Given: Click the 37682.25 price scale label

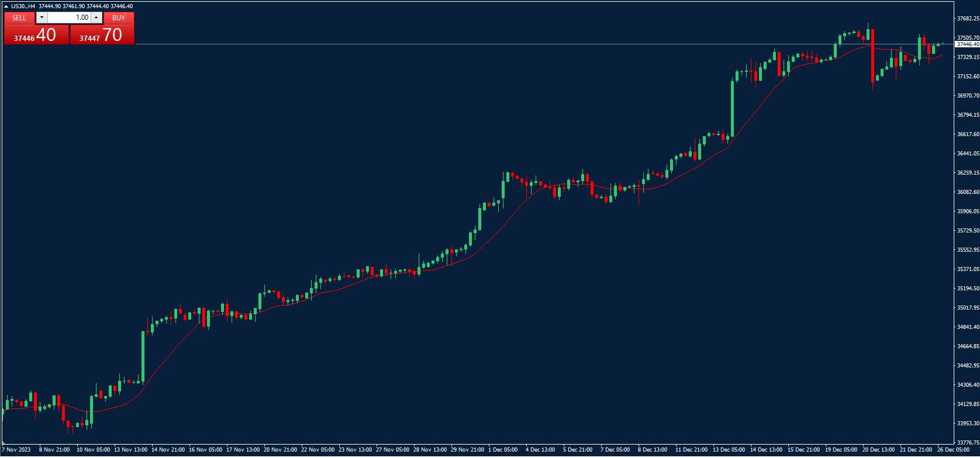Looking at the screenshot, I should click(968, 19).
